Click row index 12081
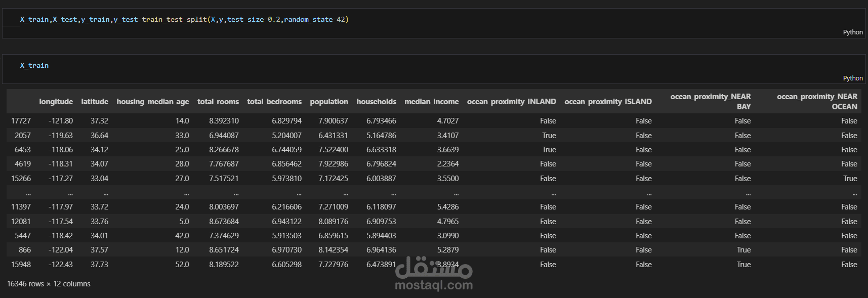Image resolution: width=868 pixels, height=298 pixels. (x=21, y=222)
